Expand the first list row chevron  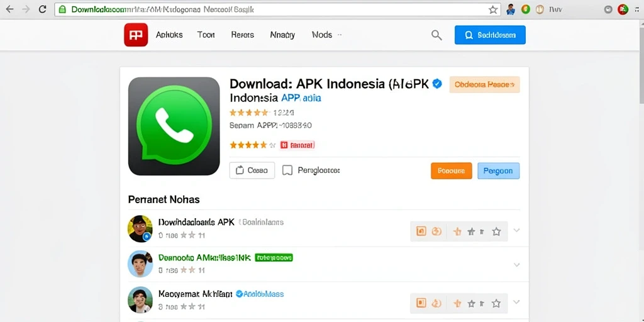(517, 230)
